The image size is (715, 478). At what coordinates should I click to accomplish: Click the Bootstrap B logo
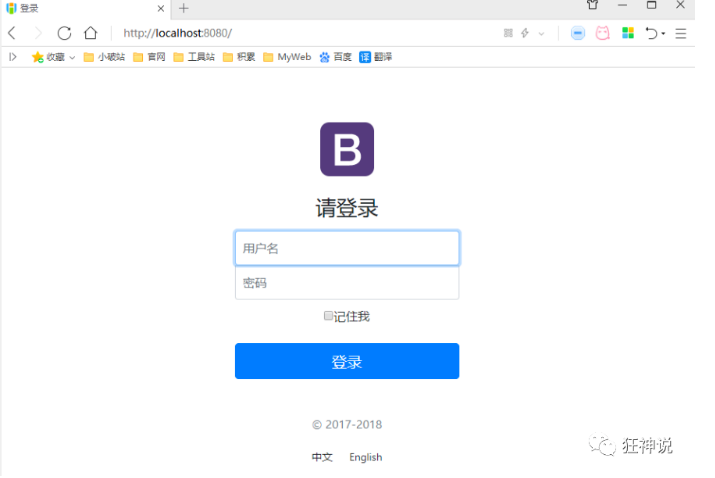tap(347, 149)
